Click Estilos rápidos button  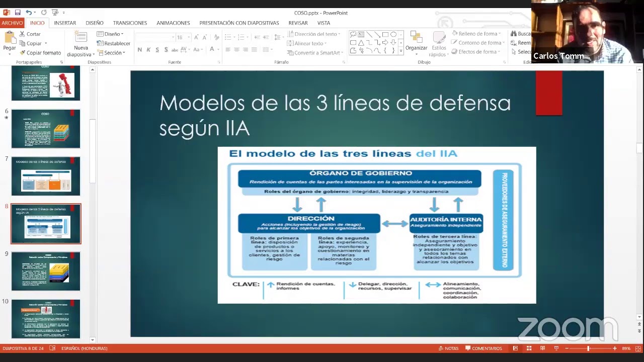click(x=438, y=44)
